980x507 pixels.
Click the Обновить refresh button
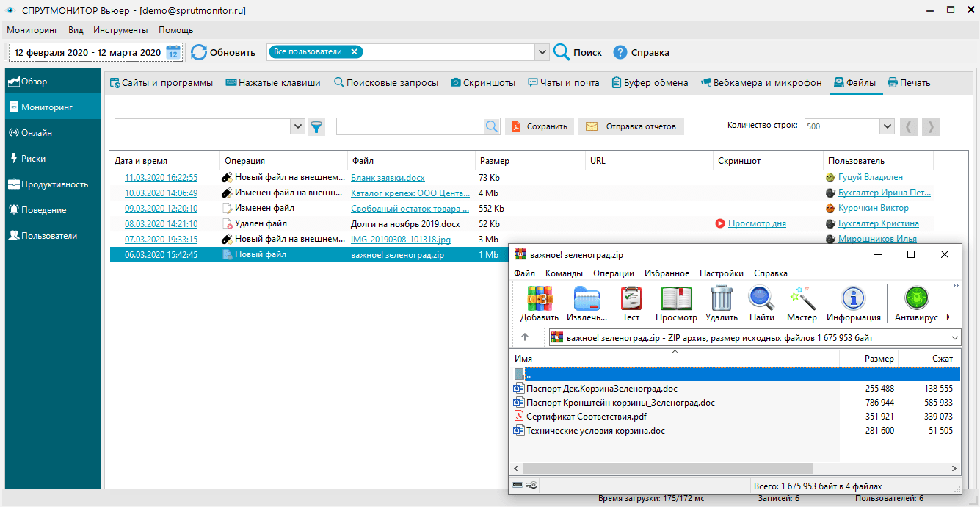point(223,52)
